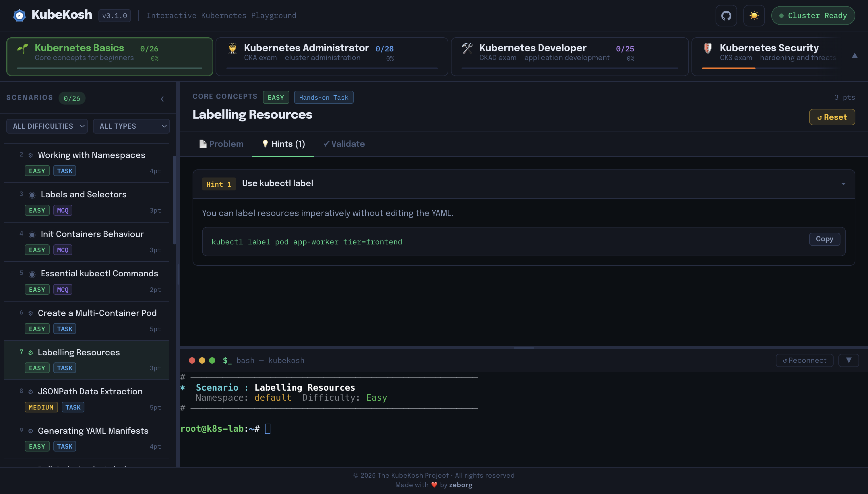
Task: Click the MEDIUM badge on JSONPath Data Extraction
Action: click(41, 407)
